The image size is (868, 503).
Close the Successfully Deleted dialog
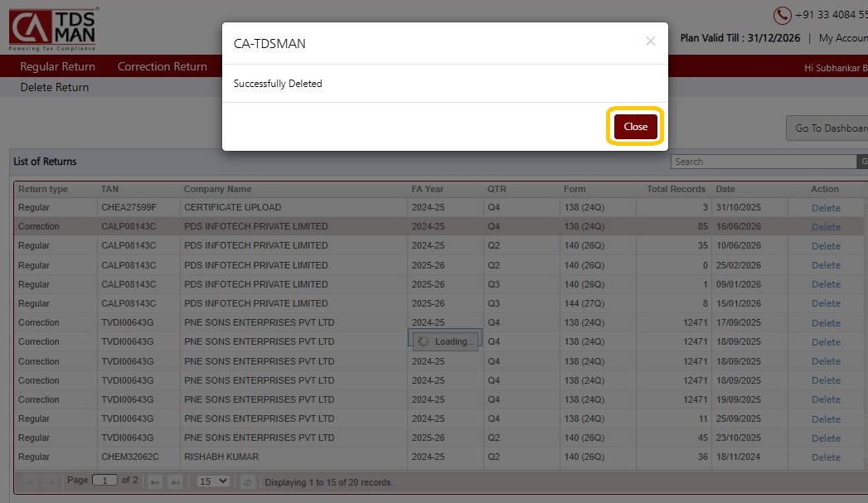pyautogui.click(x=635, y=127)
